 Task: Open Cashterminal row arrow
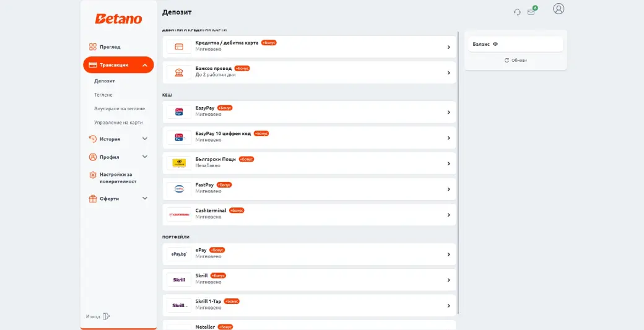(x=449, y=215)
